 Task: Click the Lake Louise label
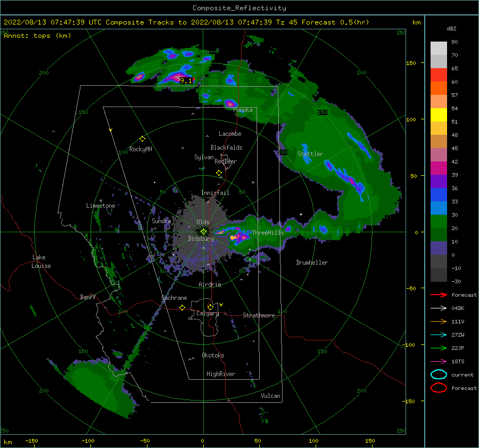[x=41, y=262]
